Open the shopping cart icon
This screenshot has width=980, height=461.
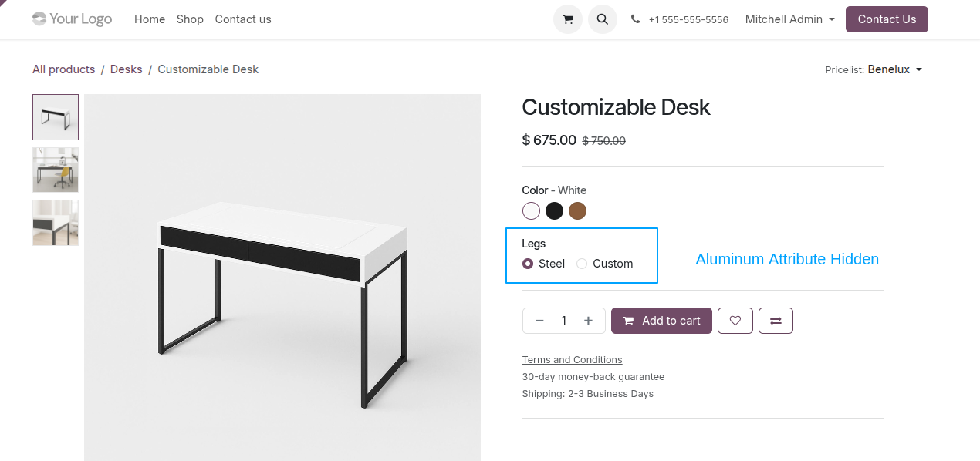pyautogui.click(x=568, y=19)
